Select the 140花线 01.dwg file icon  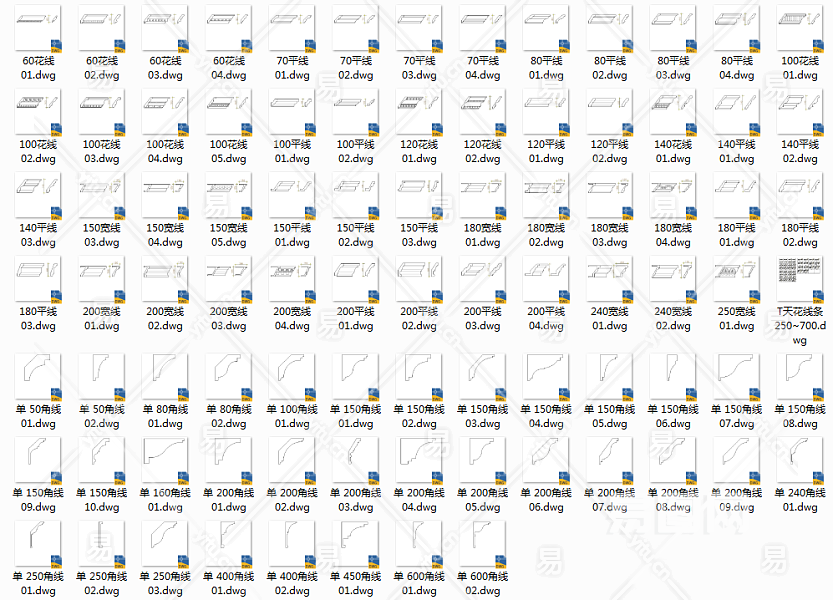[x=673, y=112]
